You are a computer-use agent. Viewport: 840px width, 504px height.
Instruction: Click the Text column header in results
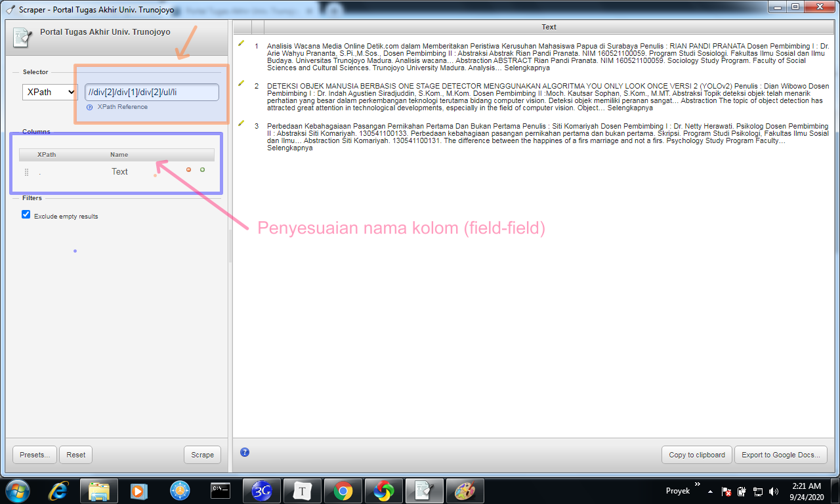[x=549, y=27]
